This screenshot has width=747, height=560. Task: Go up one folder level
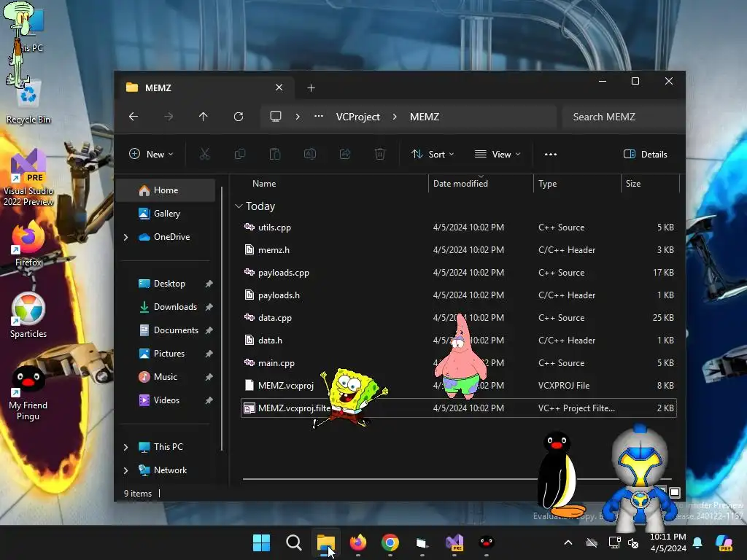pyautogui.click(x=204, y=117)
